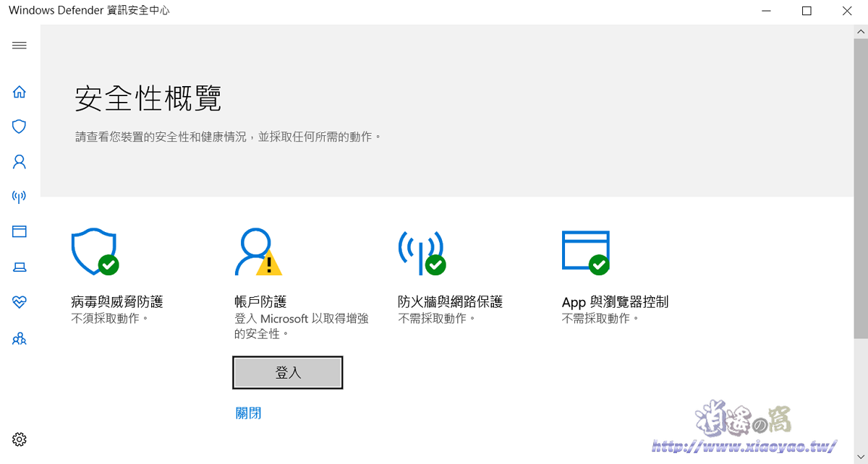Go to Home in sidebar
Screen dimensions: 868x464
coord(20,92)
